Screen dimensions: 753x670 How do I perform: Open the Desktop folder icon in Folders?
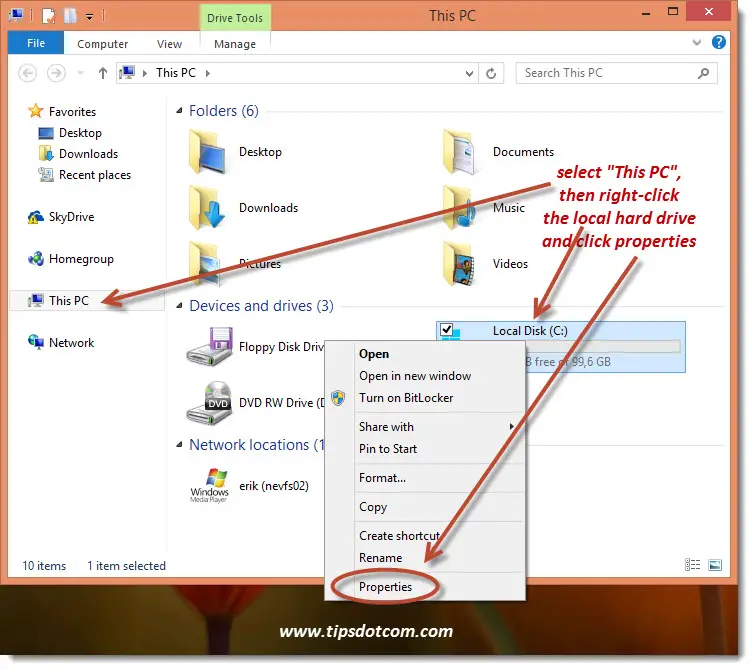click(x=208, y=152)
